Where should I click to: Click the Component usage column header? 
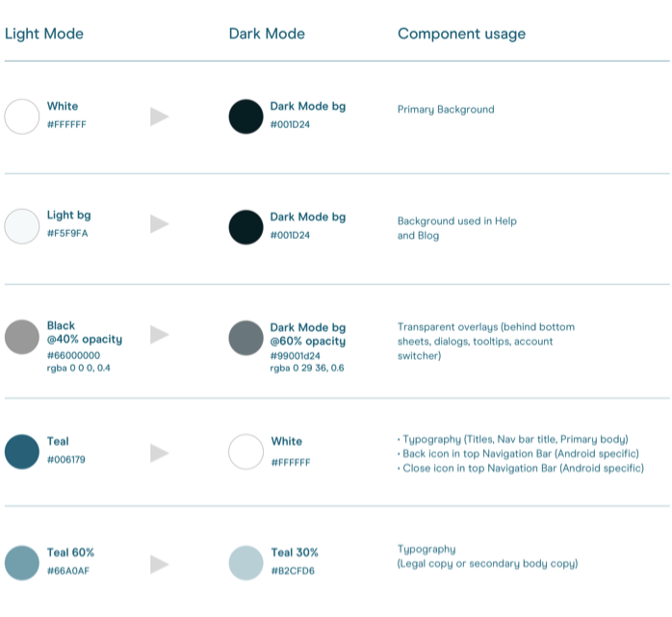tap(461, 34)
